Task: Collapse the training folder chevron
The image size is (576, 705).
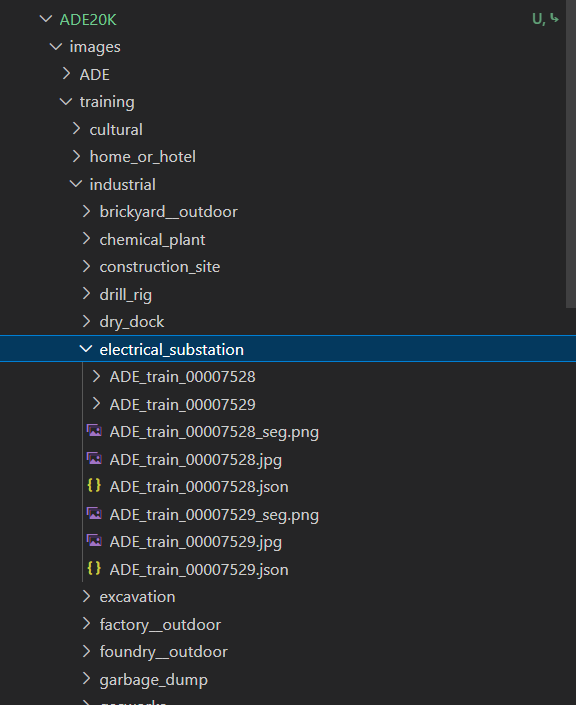Action: (66, 102)
